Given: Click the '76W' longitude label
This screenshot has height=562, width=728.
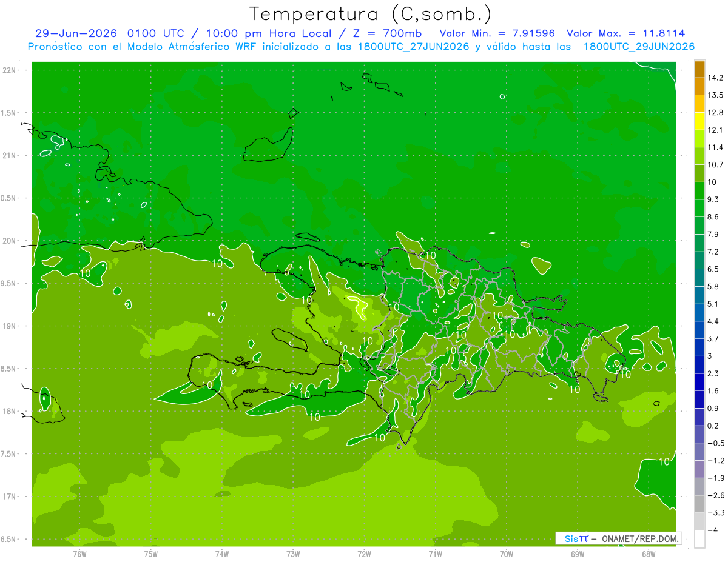Looking at the screenshot, I should coord(80,554).
